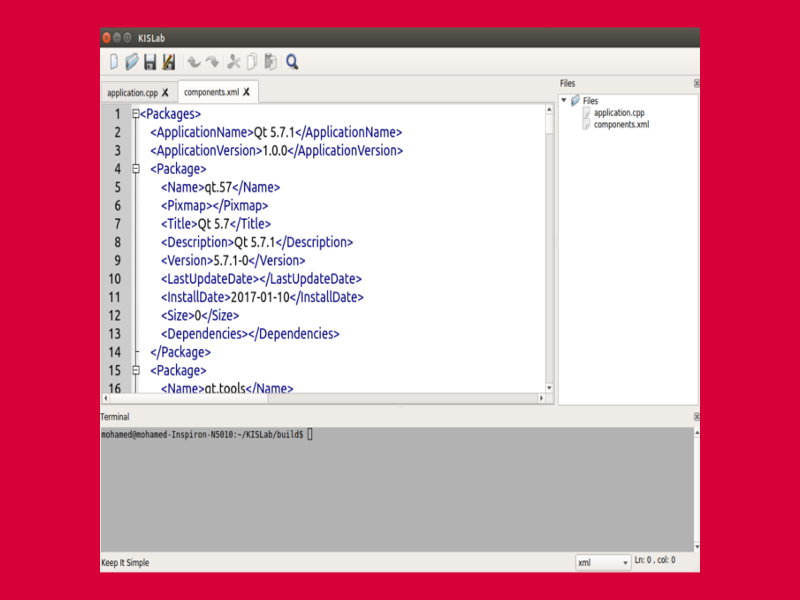Click the ApplicationName line text

(x=276, y=132)
